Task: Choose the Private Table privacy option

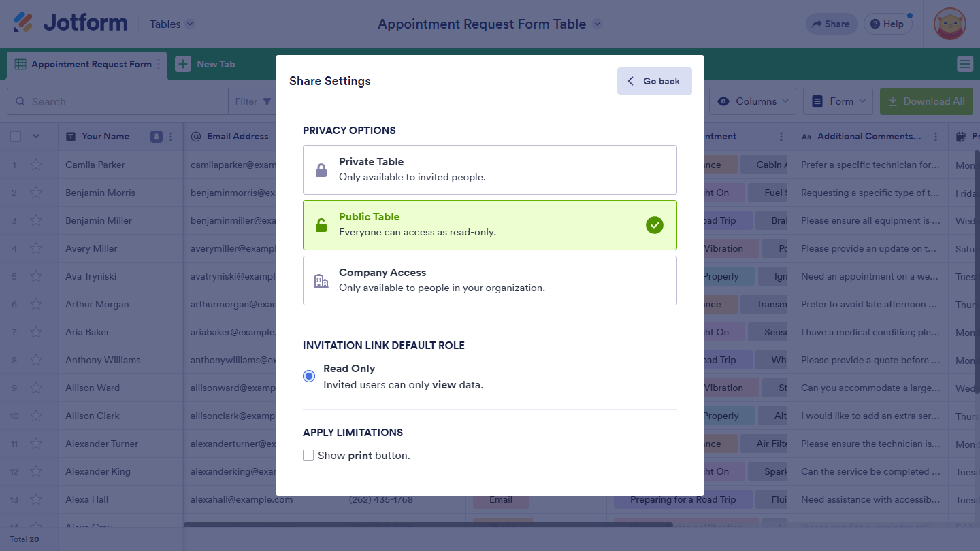Action: pos(489,169)
